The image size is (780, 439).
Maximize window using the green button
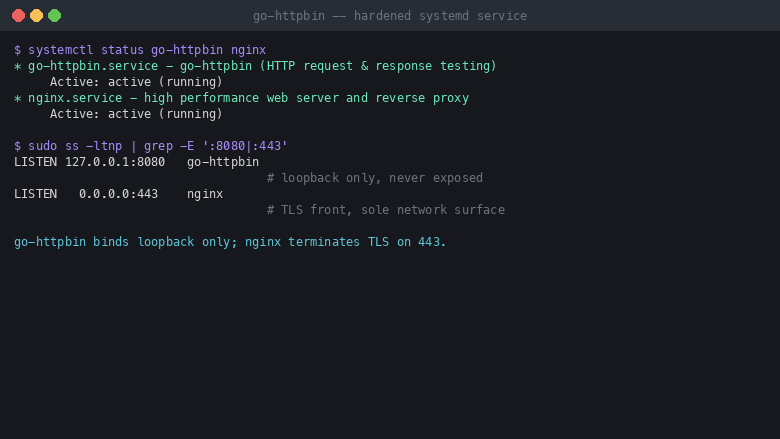click(54, 16)
